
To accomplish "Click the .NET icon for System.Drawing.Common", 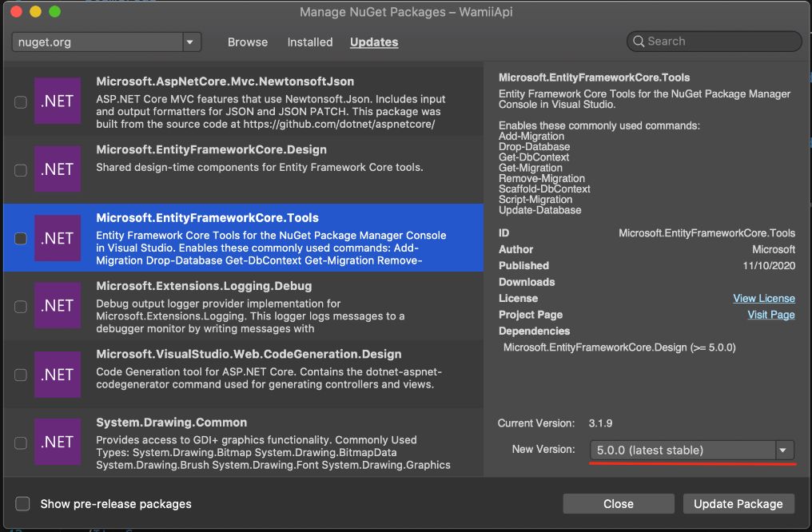I will pyautogui.click(x=58, y=443).
